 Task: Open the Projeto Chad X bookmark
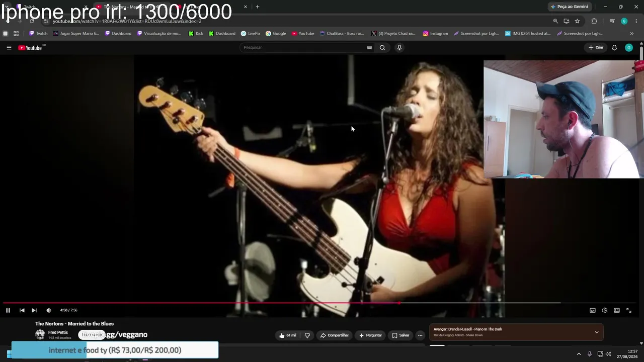coord(393,34)
